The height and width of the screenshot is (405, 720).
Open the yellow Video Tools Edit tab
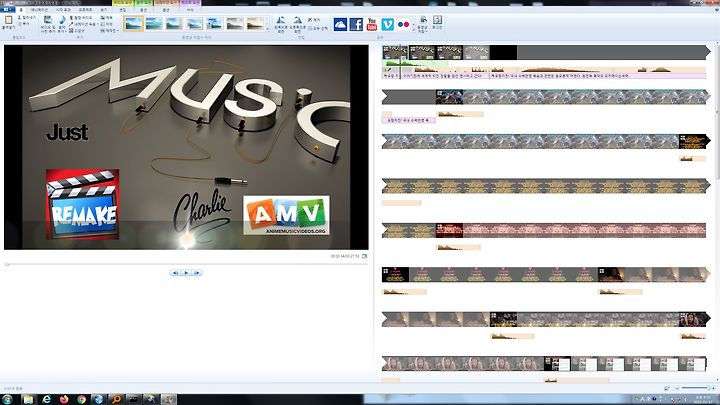click(123, 9)
